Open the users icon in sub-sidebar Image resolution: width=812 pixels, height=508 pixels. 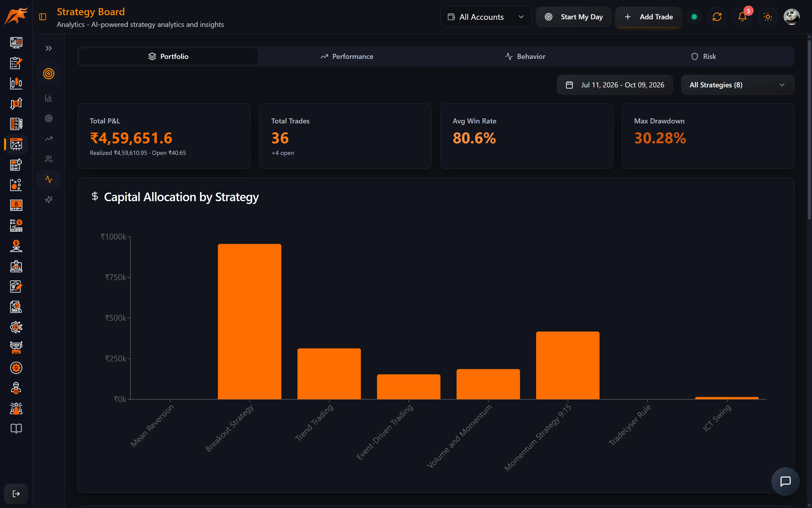point(49,159)
